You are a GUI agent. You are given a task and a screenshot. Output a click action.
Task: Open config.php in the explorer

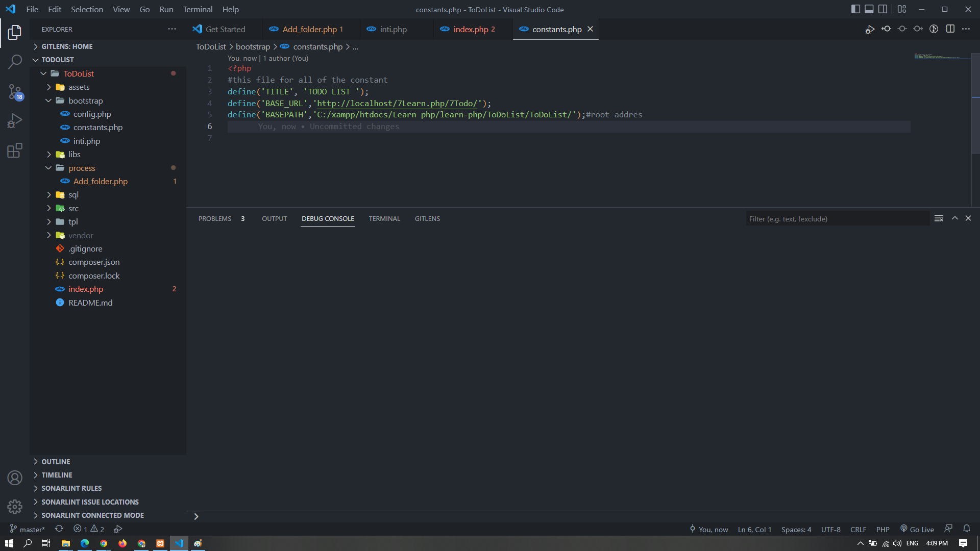pos(108,114)
